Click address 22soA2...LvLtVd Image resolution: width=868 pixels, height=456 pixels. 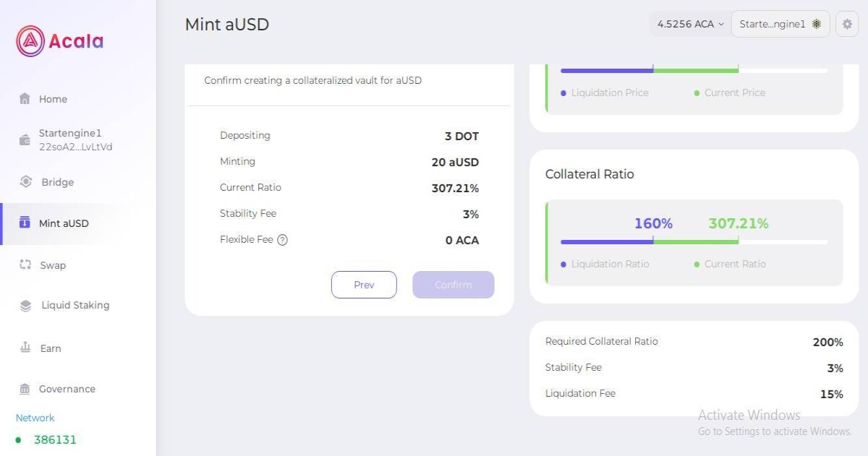click(75, 147)
